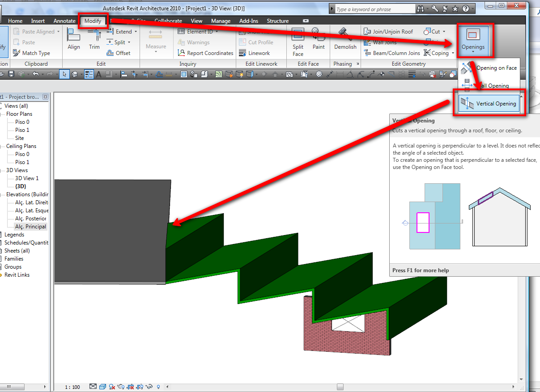
Task: Open the Home ribbon tab
Action: tap(15, 21)
